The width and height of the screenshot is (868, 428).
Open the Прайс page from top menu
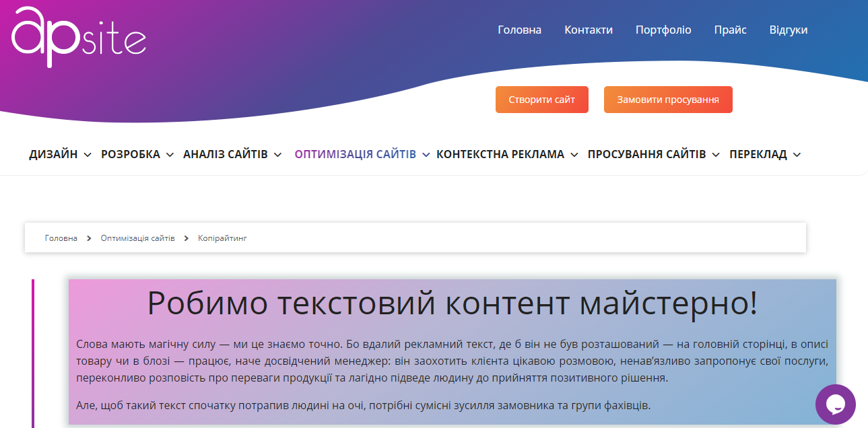(x=730, y=30)
